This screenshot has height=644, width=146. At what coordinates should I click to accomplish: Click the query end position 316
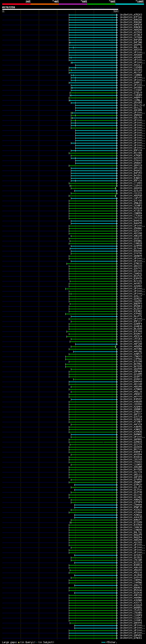coord(115,11)
